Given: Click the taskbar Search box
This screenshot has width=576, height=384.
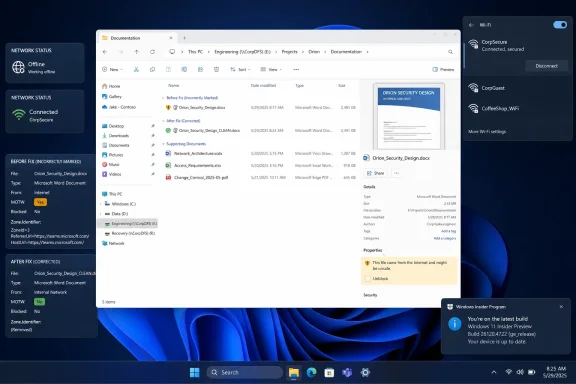Looking at the screenshot, I should coord(244,372).
